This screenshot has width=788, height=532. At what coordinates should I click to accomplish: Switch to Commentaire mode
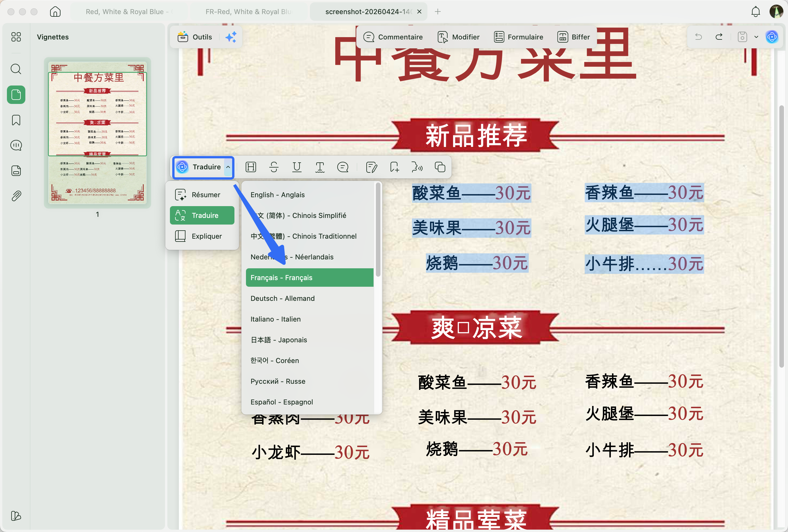(393, 37)
